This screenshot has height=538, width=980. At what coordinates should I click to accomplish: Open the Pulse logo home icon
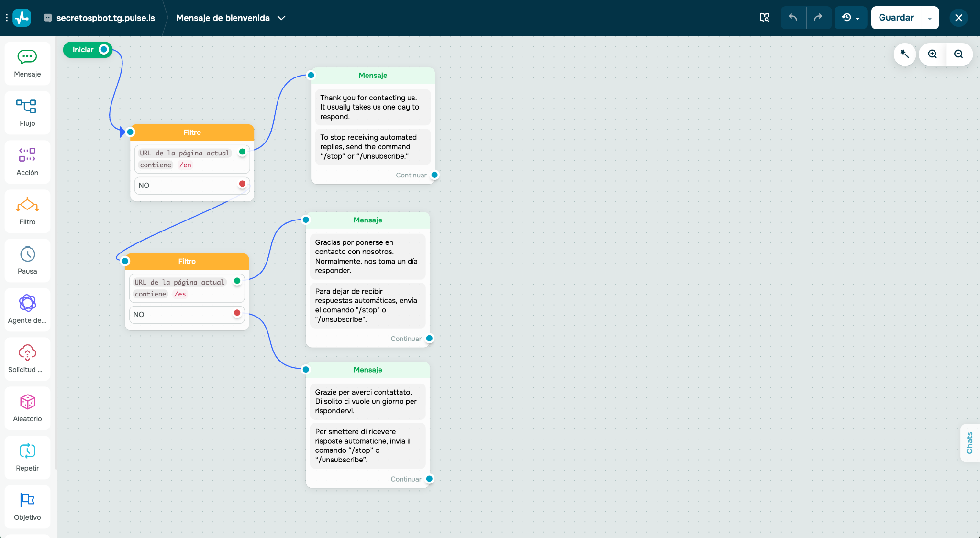[22, 18]
